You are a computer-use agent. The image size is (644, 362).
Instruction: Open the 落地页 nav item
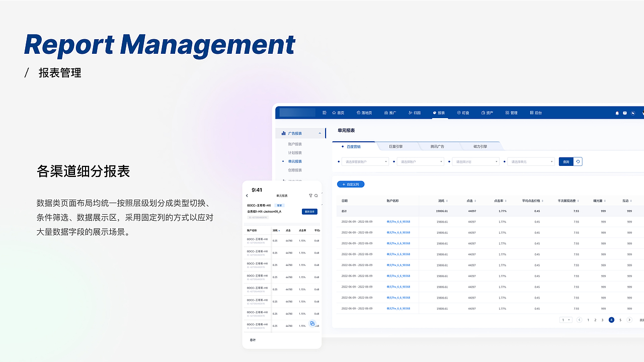(x=364, y=113)
